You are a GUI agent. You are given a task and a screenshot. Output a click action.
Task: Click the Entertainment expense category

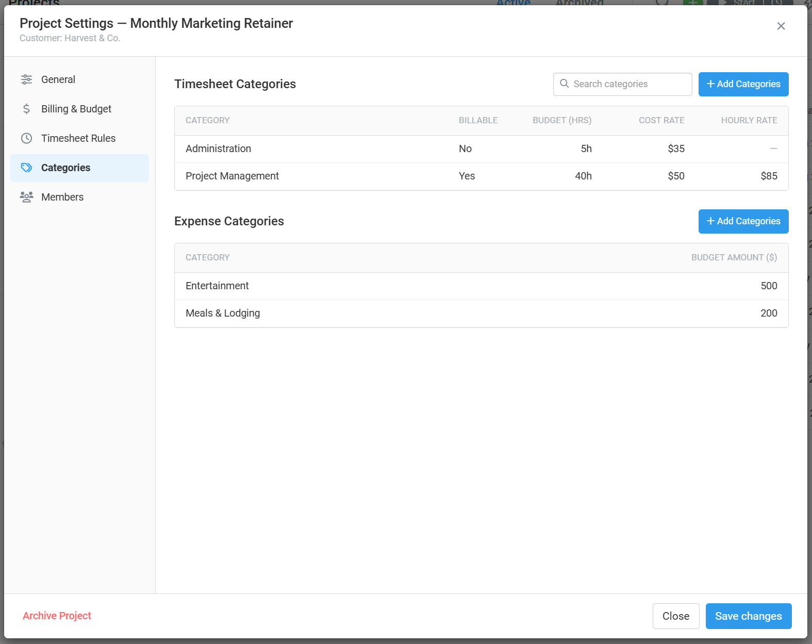click(x=482, y=286)
